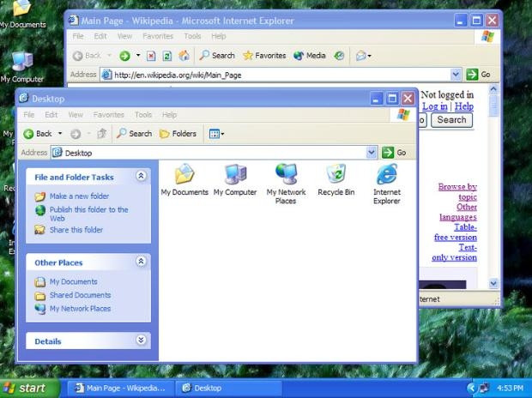Open Favorites menu in Internet Explorer
The image size is (532, 398).
pyautogui.click(x=158, y=36)
